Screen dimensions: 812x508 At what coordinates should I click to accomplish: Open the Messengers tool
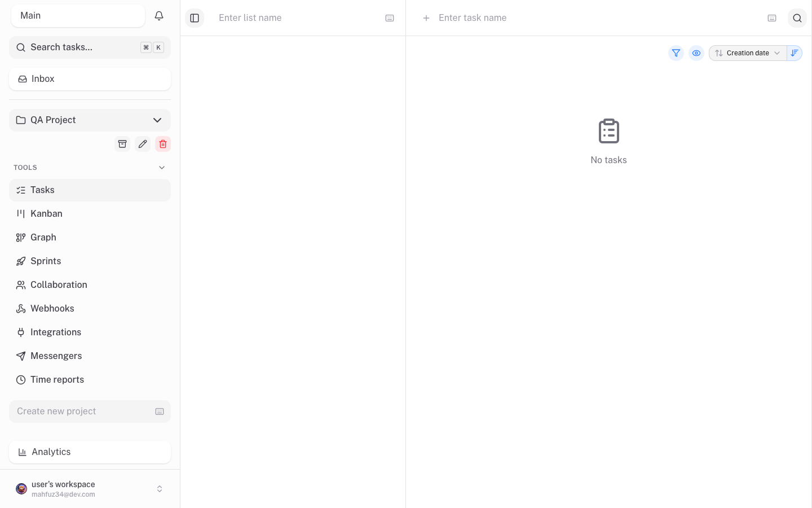coord(90,356)
